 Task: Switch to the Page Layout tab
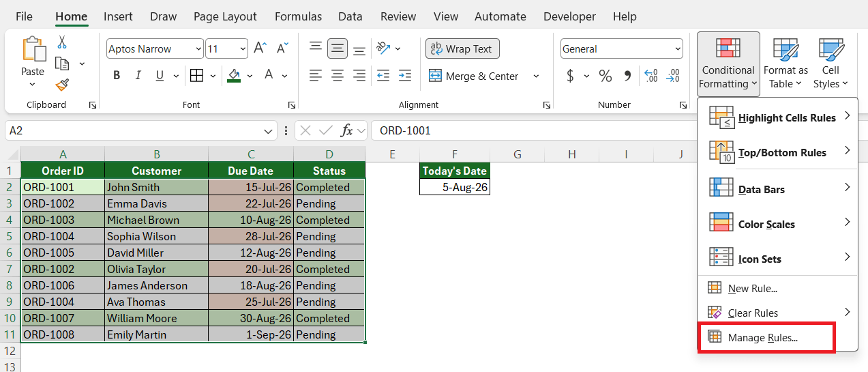[225, 16]
